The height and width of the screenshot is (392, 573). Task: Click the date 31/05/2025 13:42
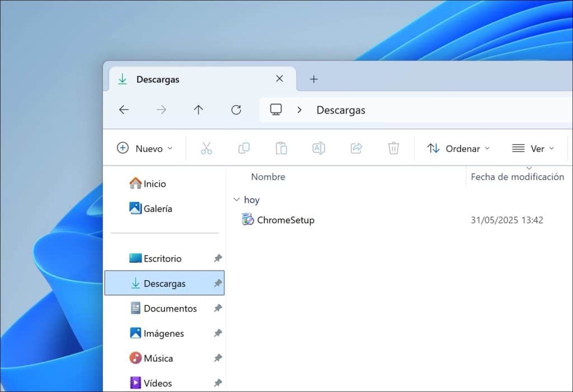[506, 220]
